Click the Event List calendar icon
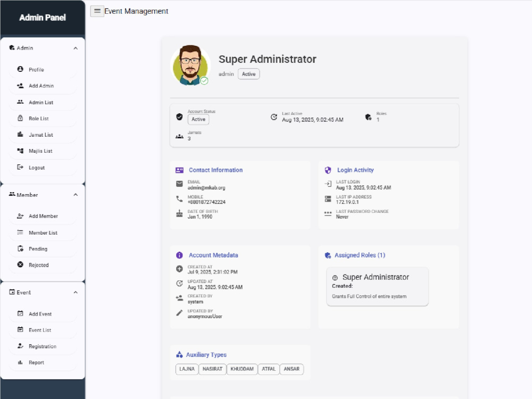This screenshot has height=399, width=532. point(20,329)
